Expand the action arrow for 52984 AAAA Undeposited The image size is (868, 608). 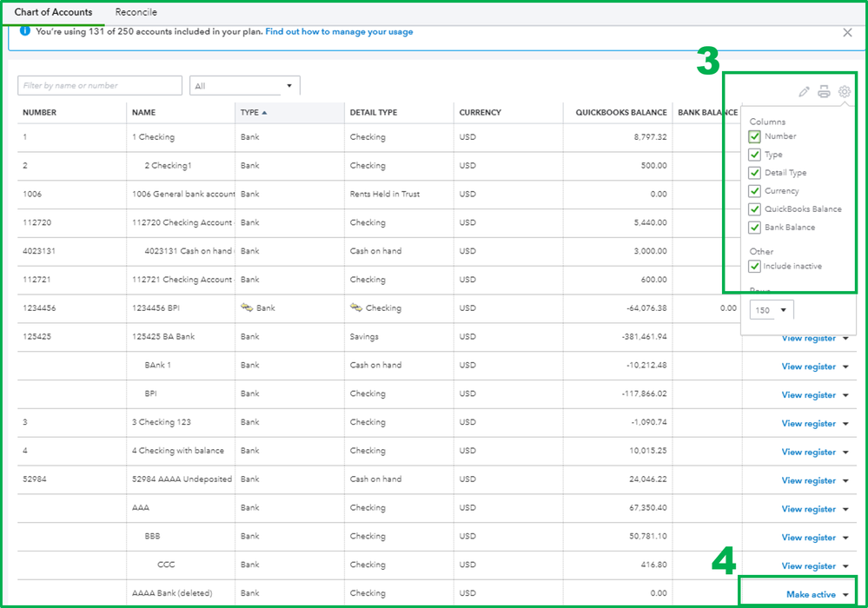tap(845, 481)
